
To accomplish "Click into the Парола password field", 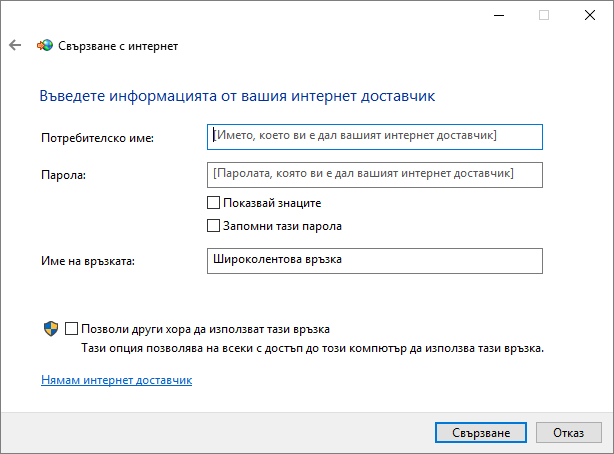I will 375,175.
